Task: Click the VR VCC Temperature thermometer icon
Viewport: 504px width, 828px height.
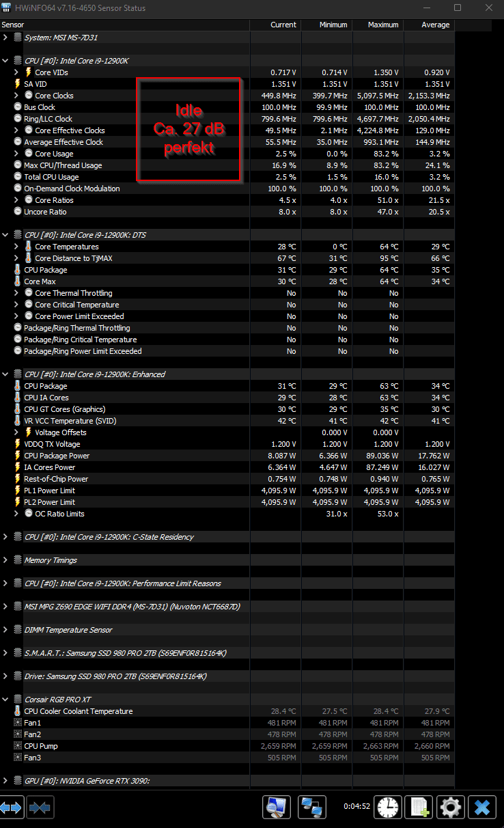Action: pos(18,421)
